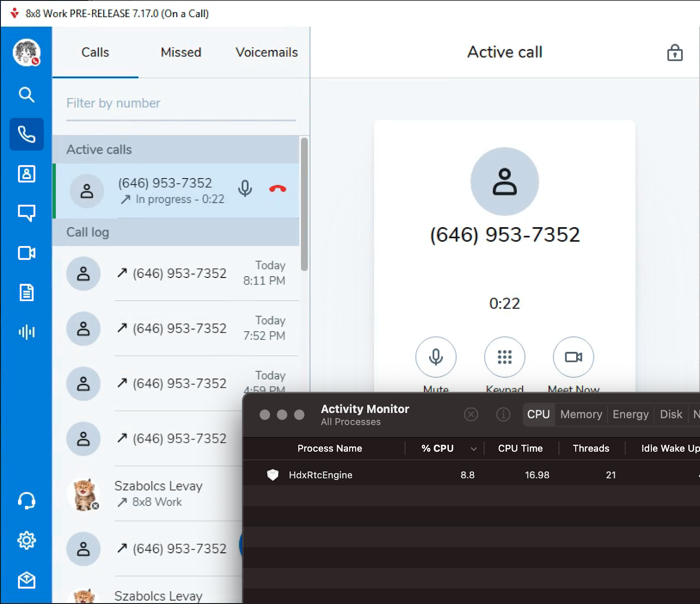Select the phone calls icon in sidebar

tap(27, 134)
